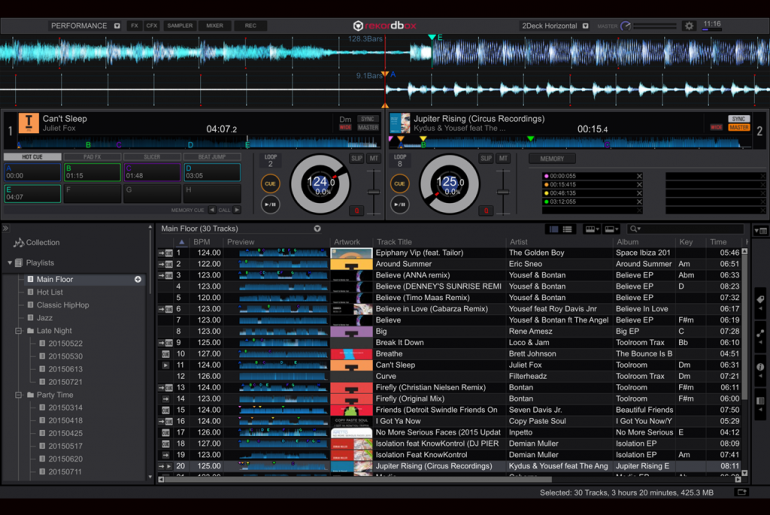Viewport: 770px width, 515px height.
Task: Open the browser panel toggle dropdown at right
Action: coord(761,230)
